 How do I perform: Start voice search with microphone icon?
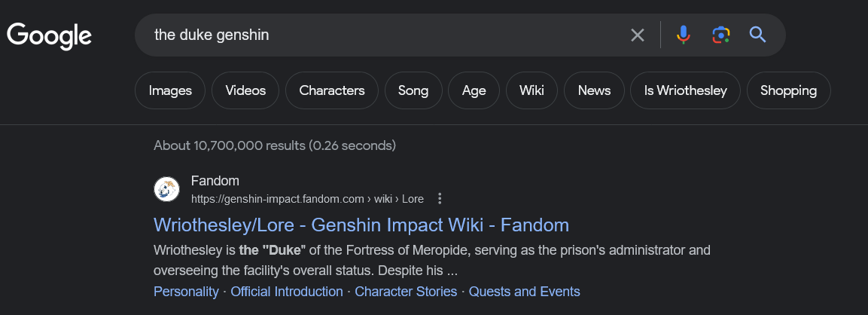683,35
